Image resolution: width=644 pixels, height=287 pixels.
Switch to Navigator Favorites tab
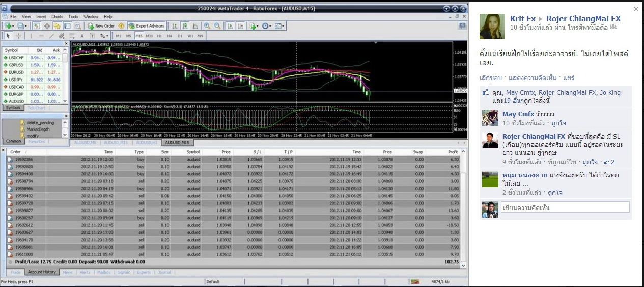click(x=36, y=142)
